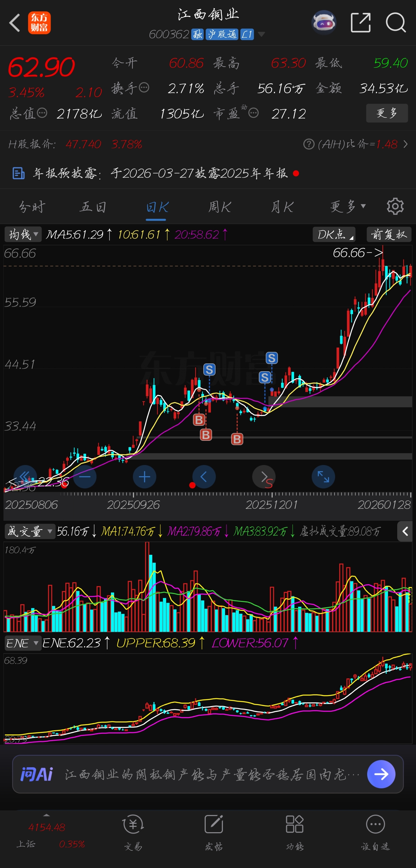Toggle the DK点 signal button

[x=334, y=234]
